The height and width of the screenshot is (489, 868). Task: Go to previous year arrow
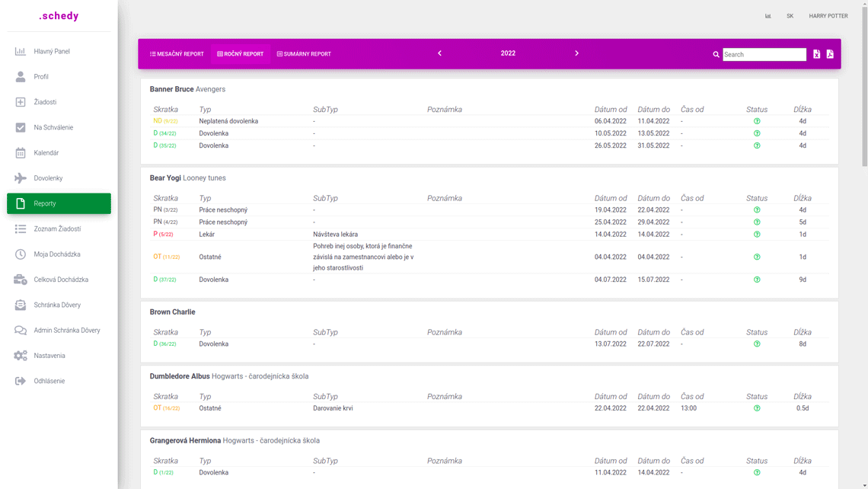click(439, 53)
